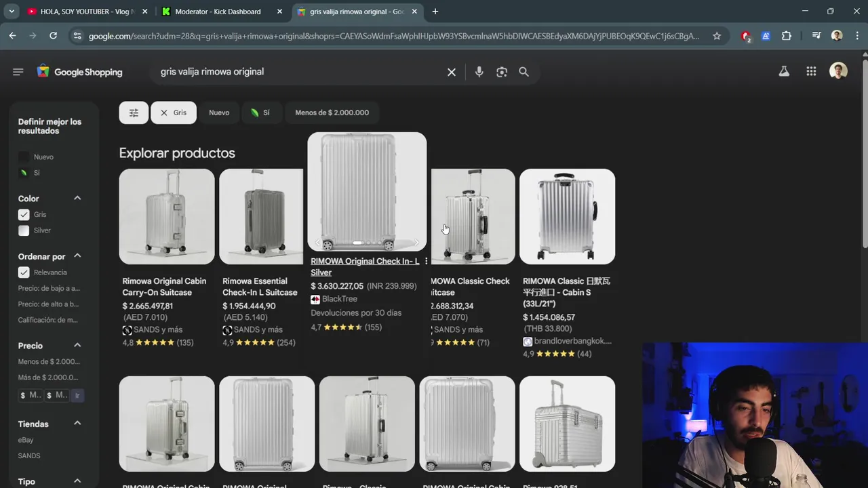Image resolution: width=868 pixels, height=488 pixels.
Task: Show next image of hovered suitcase
Action: coord(416,243)
